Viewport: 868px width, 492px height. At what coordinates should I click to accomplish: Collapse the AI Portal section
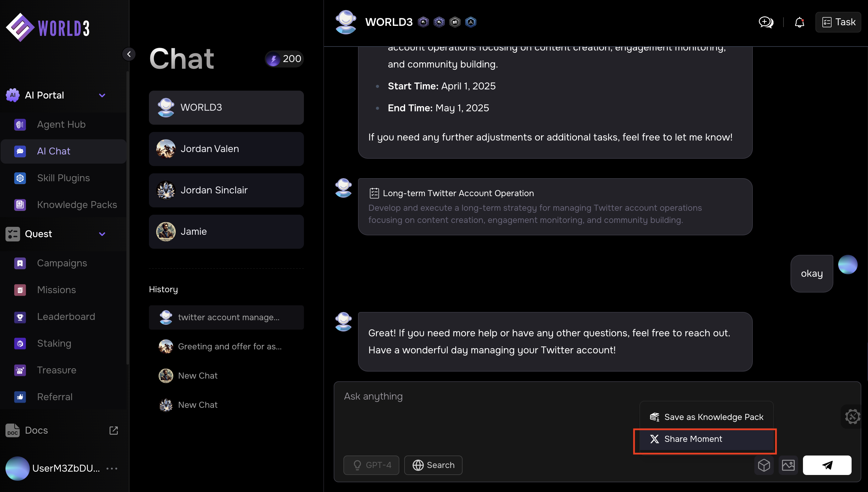pos(102,95)
